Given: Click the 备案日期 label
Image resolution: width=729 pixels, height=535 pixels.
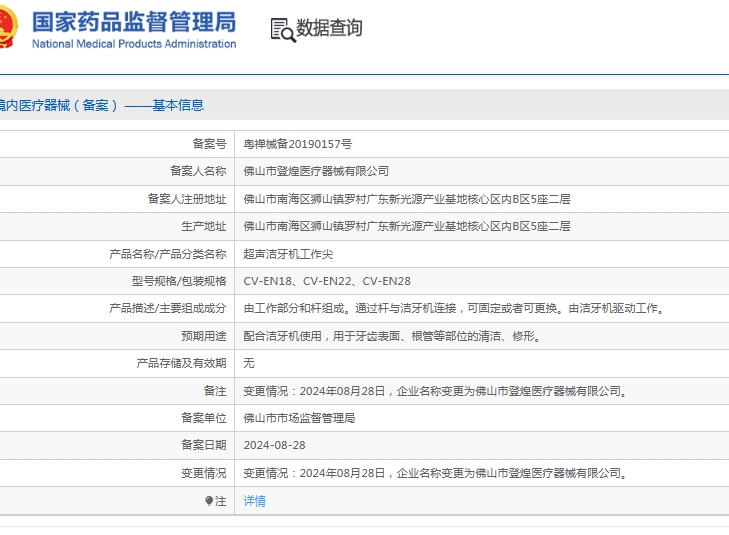Looking at the screenshot, I should coord(204,445).
